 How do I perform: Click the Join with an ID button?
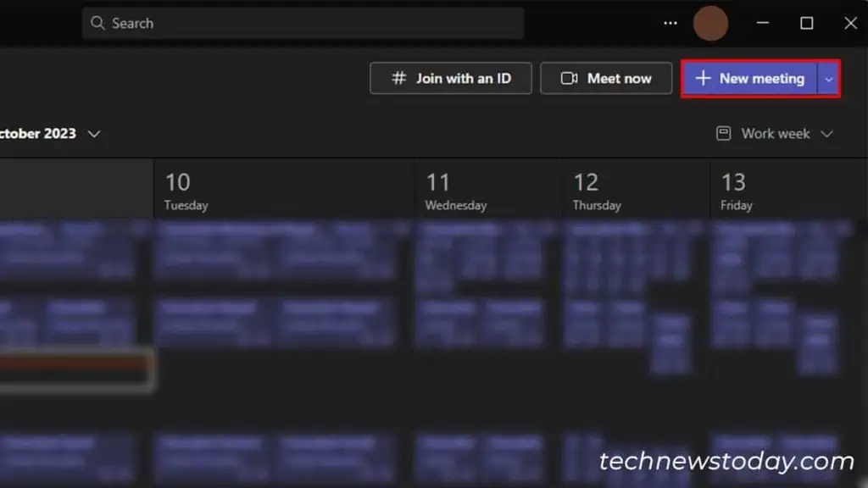[x=451, y=78]
